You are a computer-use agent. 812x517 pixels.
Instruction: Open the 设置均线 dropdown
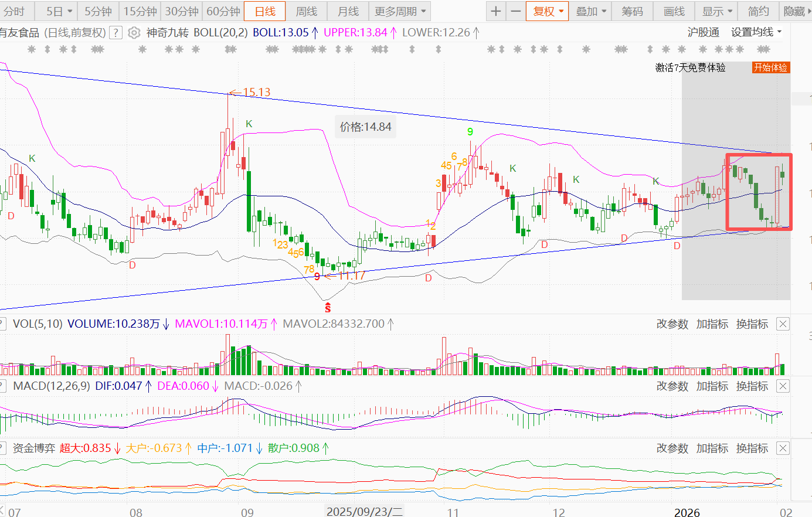tap(756, 32)
